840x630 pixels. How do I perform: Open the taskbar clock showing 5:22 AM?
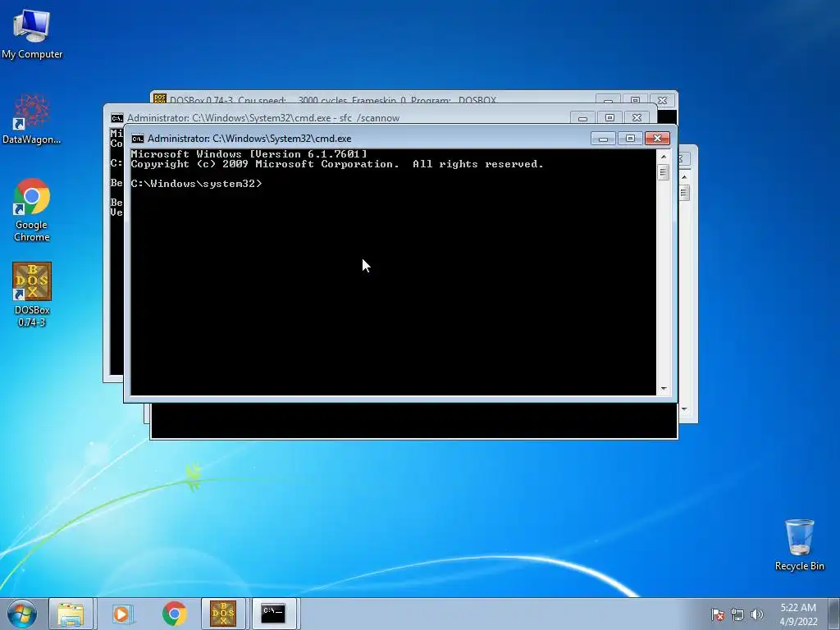click(x=798, y=614)
